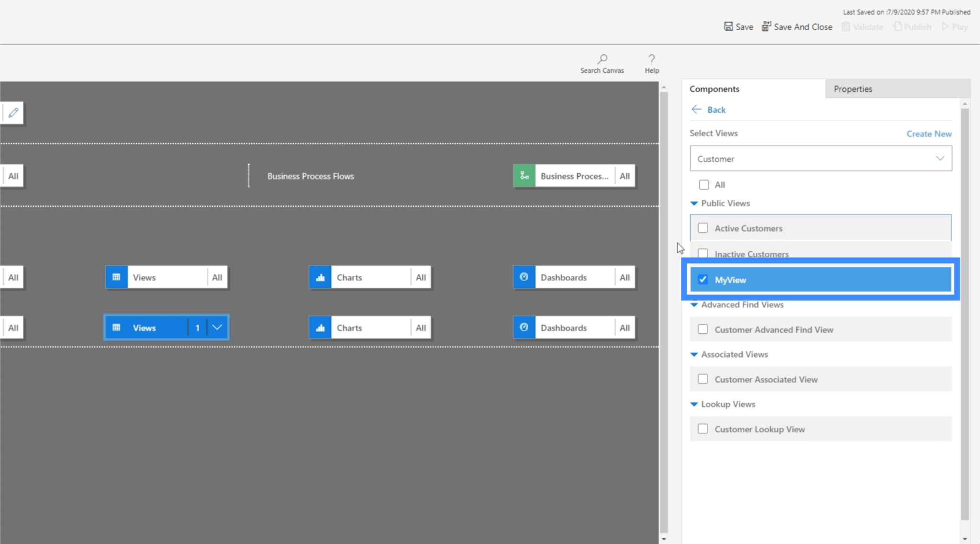Viewport: 980px width, 544px height.
Task: Collapse the Associated Views section
Action: (694, 354)
